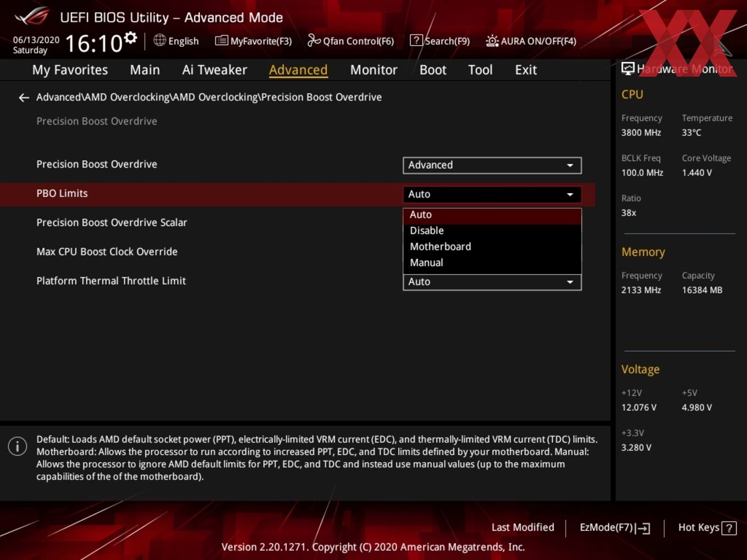Select Precision Boost Overdrive setting label
The height and width of the screenshot is (560, 747).
pyautogui.click(x=97, y=164)
